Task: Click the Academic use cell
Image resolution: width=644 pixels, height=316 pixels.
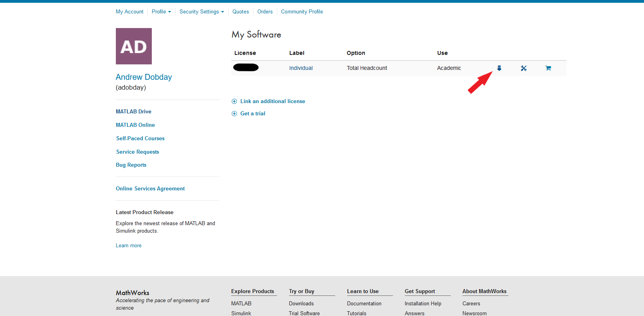Action: [449, 68]
